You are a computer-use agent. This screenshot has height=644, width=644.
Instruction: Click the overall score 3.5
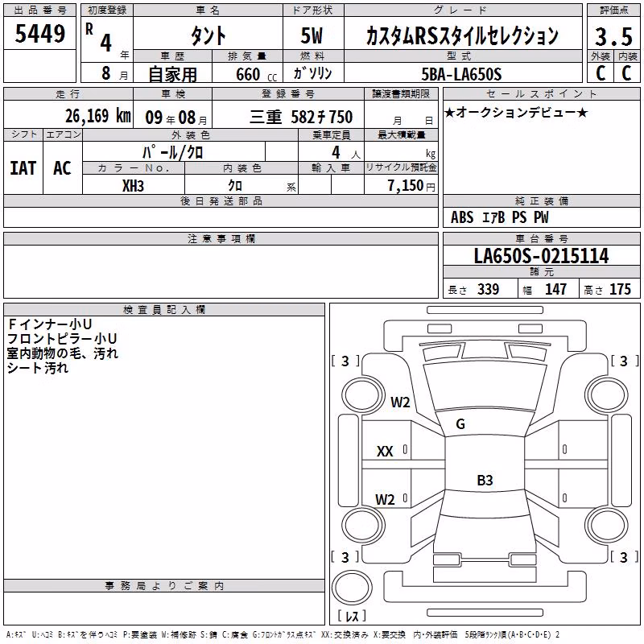[613, 36]
